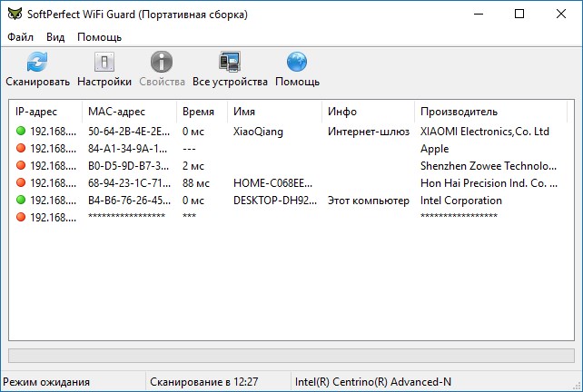Click the WiFi Guard owl icon in title bar

coord(15,15)
